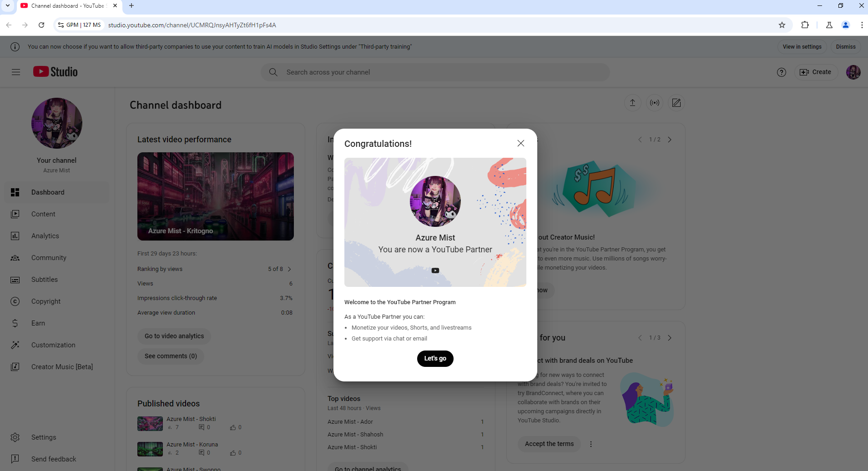Screen dimensions: 868x471
Task: Open the help question mark icon
Action: click(782, 72)
